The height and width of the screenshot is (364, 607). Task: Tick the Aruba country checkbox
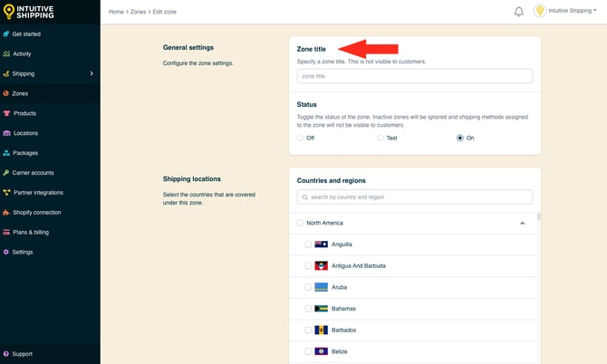click(308, 287)
